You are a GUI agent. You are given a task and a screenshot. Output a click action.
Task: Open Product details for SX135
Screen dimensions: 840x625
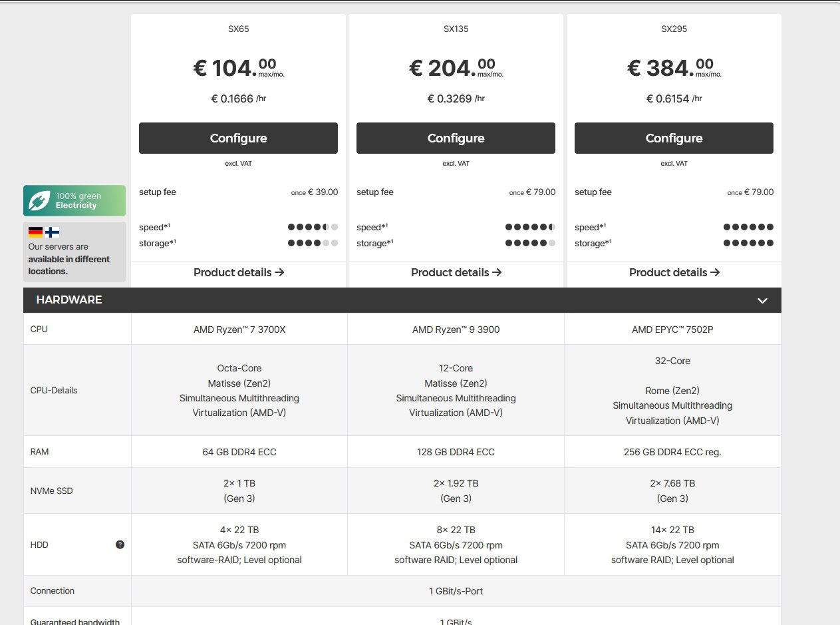(x=456, y=272)
